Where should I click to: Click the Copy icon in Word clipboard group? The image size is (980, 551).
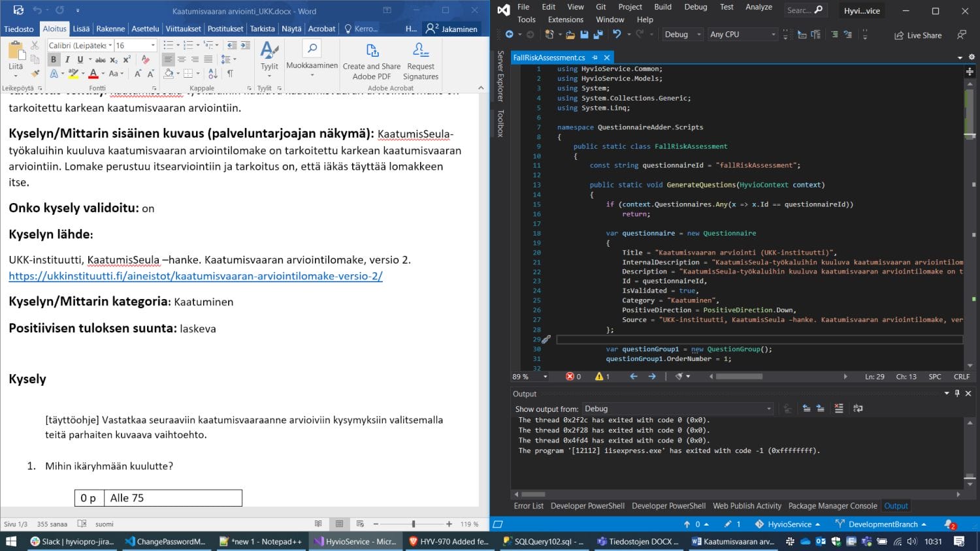(35, 59)
